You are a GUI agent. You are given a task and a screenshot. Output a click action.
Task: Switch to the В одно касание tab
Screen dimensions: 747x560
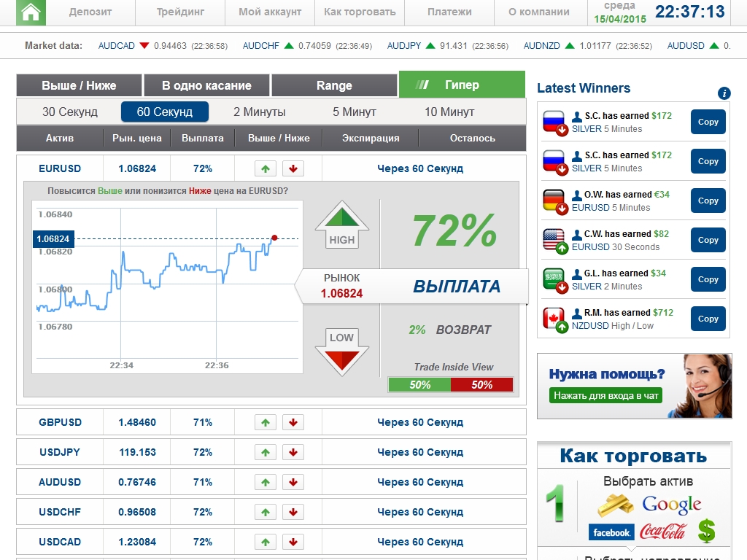[x=206, y=85]
